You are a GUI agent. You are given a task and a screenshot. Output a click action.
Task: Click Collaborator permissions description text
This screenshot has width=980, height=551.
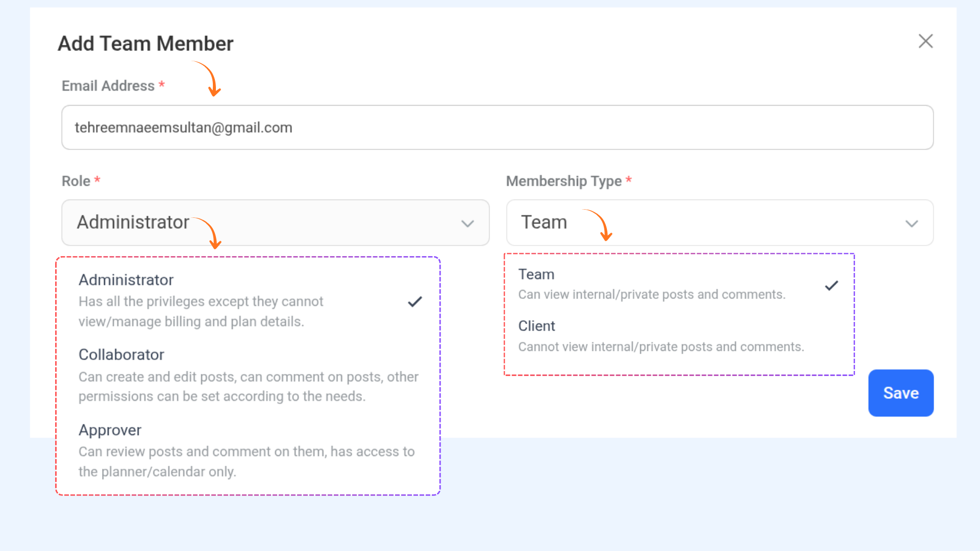248,387
